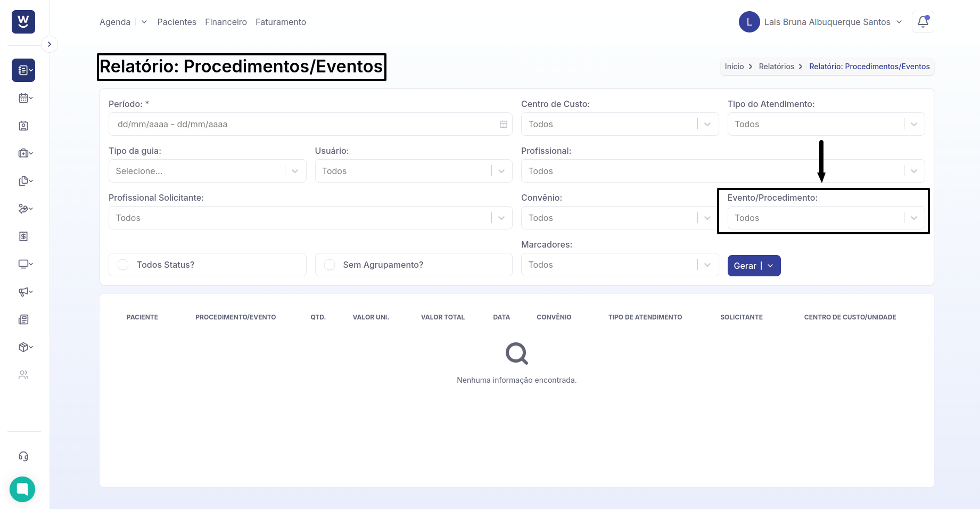980x509 pixels.
Task: Open the monitor screen sidebar icon
Action: click(x=25, y=264)
